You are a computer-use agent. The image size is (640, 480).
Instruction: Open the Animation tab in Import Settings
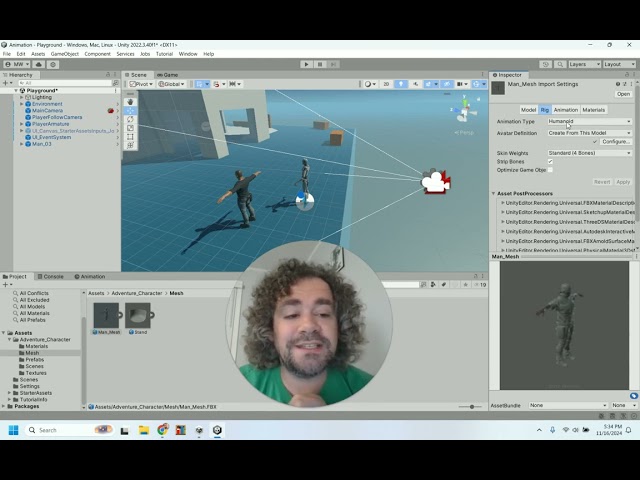click(566, 110)
